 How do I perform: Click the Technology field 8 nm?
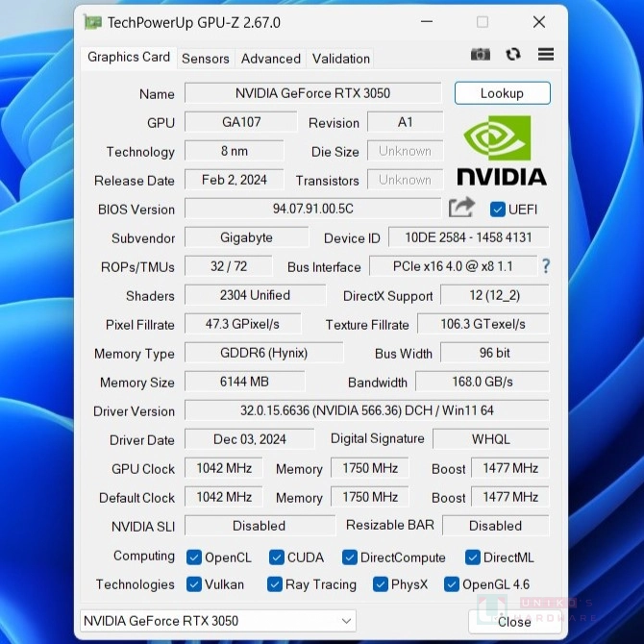(x=235, y=151)
